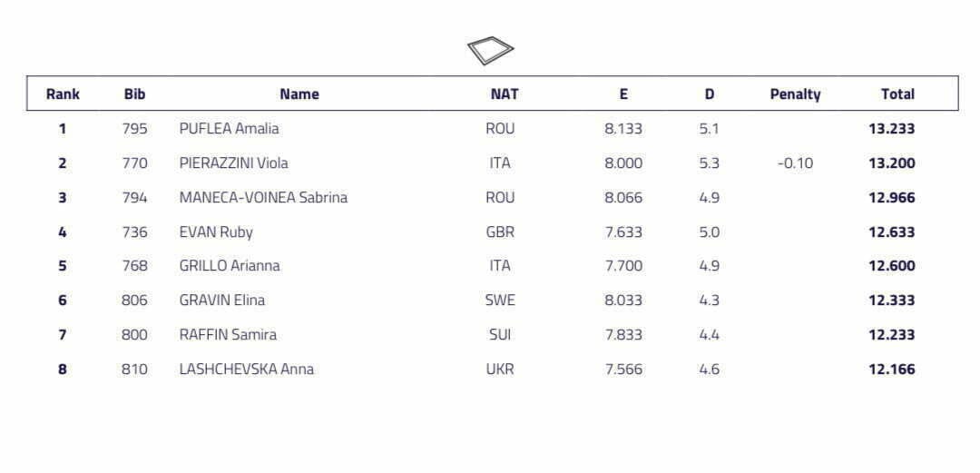The image size is (980, 473).
Task: Click the floor exercise apparatus icon
Action: 490,50
